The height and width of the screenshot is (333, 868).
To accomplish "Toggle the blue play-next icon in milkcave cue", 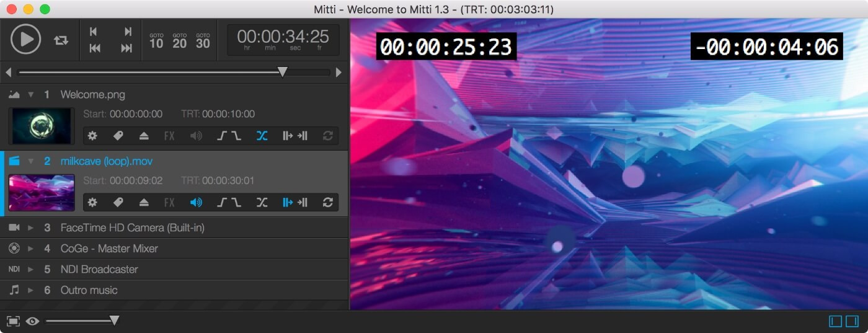I will (288, 202).
